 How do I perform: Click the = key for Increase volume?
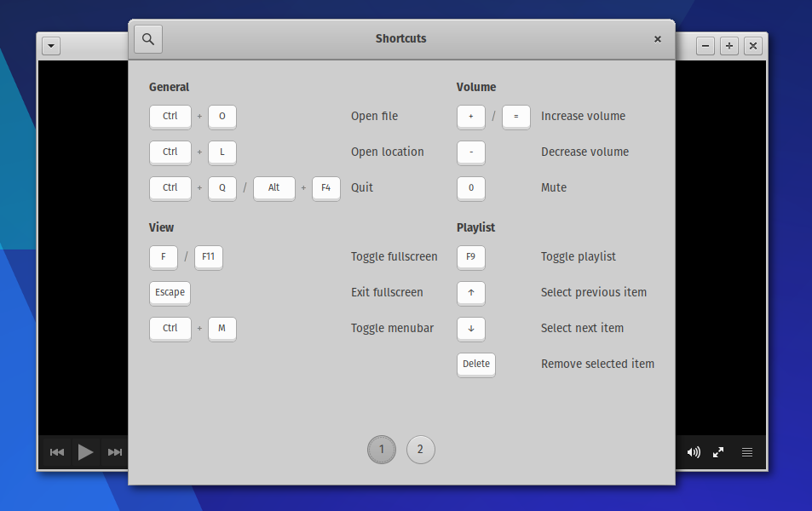515,117
